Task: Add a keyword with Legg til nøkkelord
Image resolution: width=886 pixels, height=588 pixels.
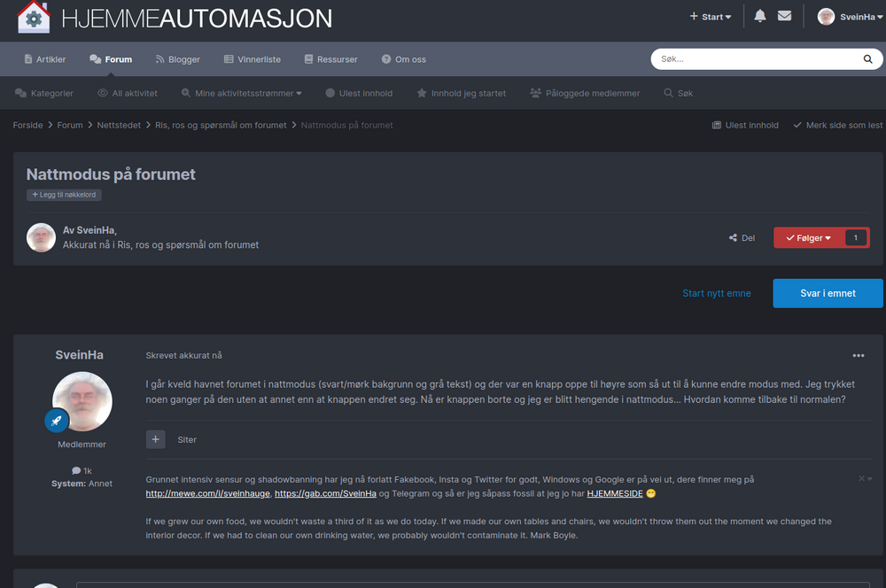Action: click(64, 195)
